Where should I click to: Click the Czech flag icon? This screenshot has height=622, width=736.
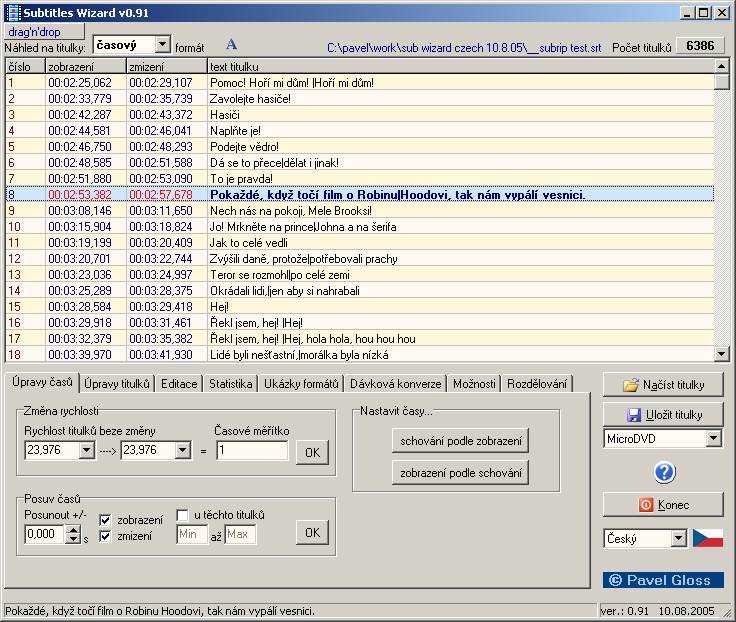[707, 538]
